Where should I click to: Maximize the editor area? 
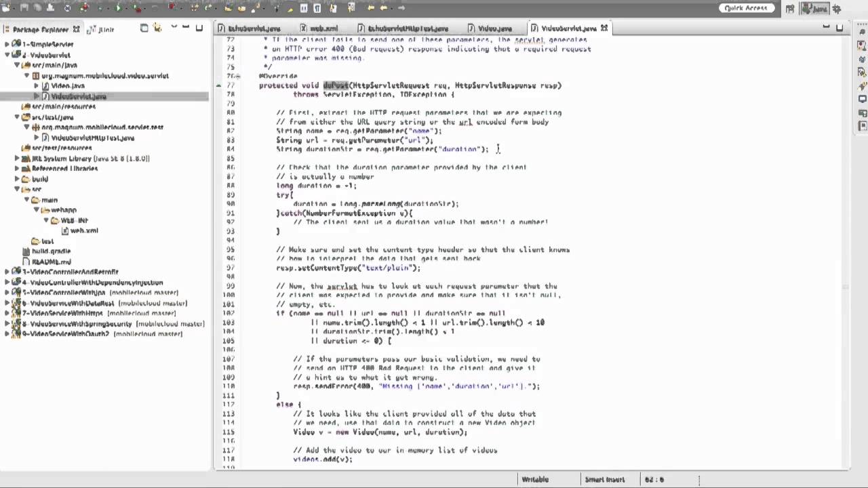840,28
